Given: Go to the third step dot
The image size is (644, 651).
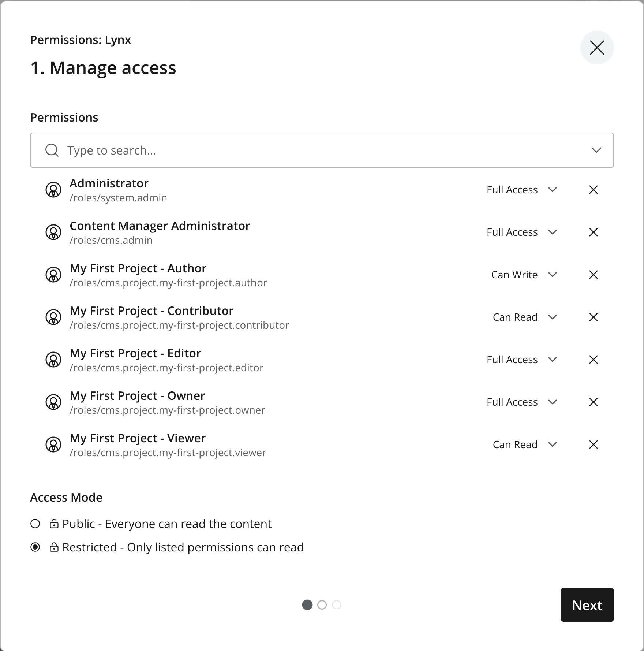Looking at the screenshot, I should 337,605.
